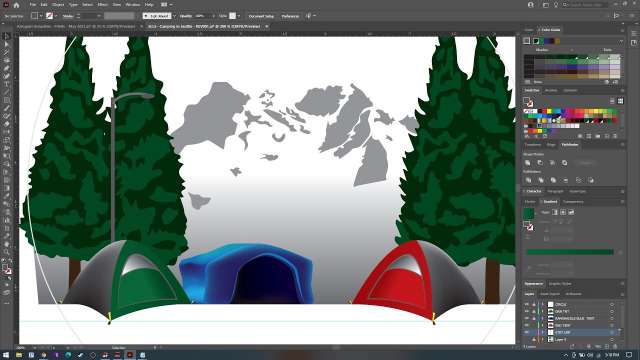
Task: Click the Swatches panel fill/stroke indicator
Action: tap(528, 102)
